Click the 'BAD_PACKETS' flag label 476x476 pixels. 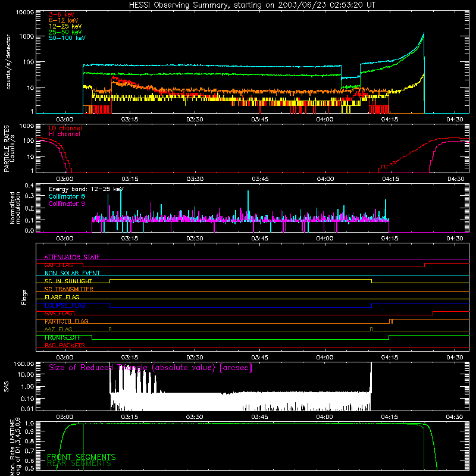(x=65, y=346)
